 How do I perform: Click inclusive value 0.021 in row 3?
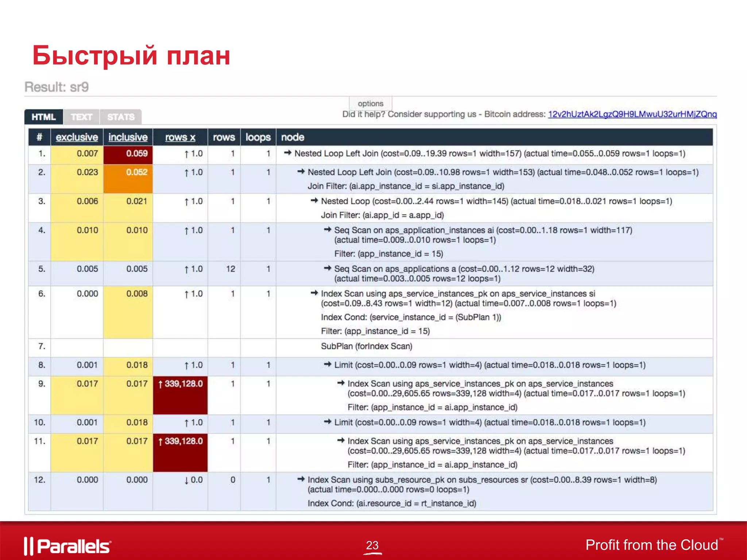click(137, 201)
